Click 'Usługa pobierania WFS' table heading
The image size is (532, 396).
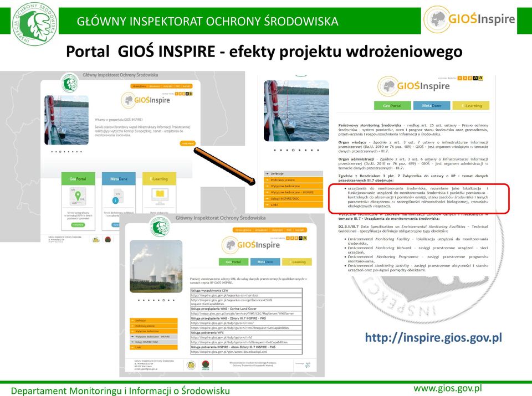coord(208,333)
